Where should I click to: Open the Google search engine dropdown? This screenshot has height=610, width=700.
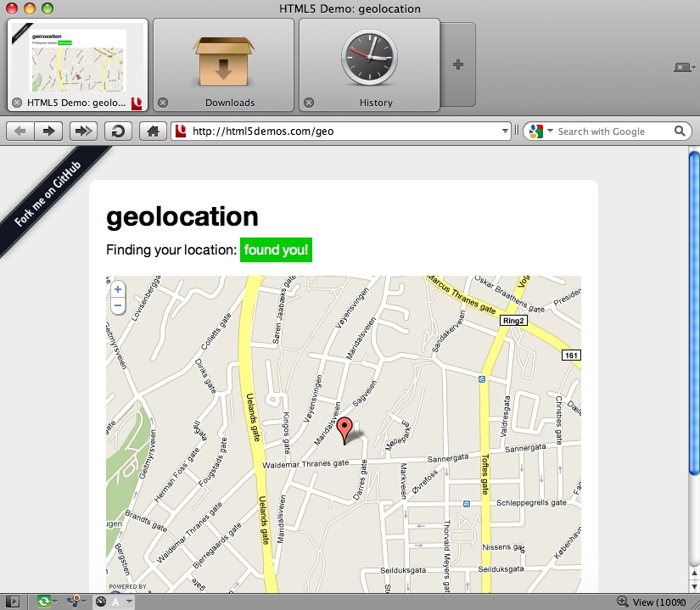click(x=538, y=132)
